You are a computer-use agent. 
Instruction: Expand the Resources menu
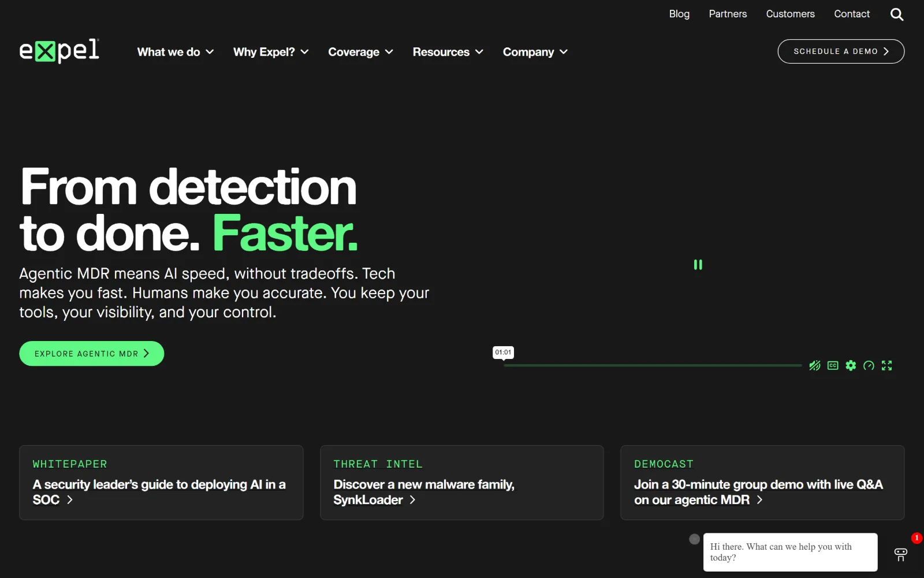(x=448, y=52)
